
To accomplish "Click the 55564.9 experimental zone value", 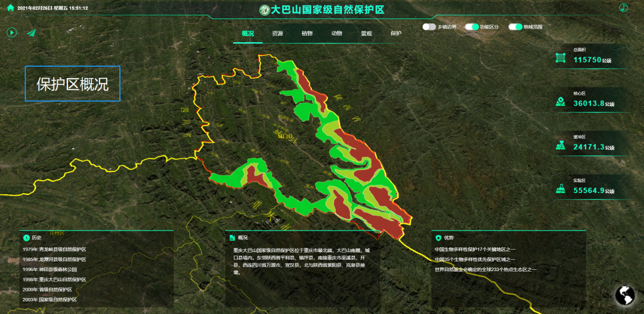I will (x=589, y=191).
